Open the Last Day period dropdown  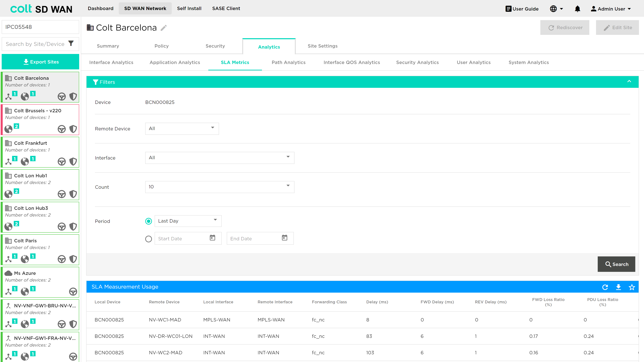click(188, 221)
